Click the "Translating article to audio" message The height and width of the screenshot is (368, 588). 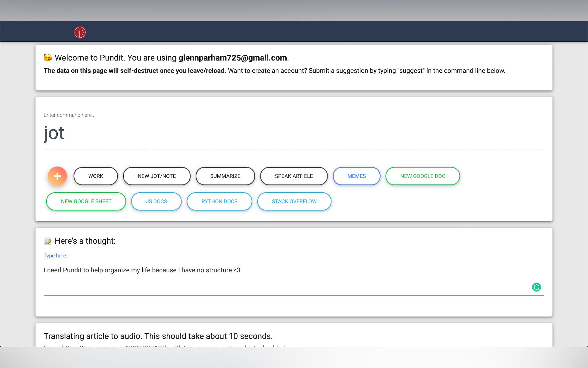click(x=158, y=336)
